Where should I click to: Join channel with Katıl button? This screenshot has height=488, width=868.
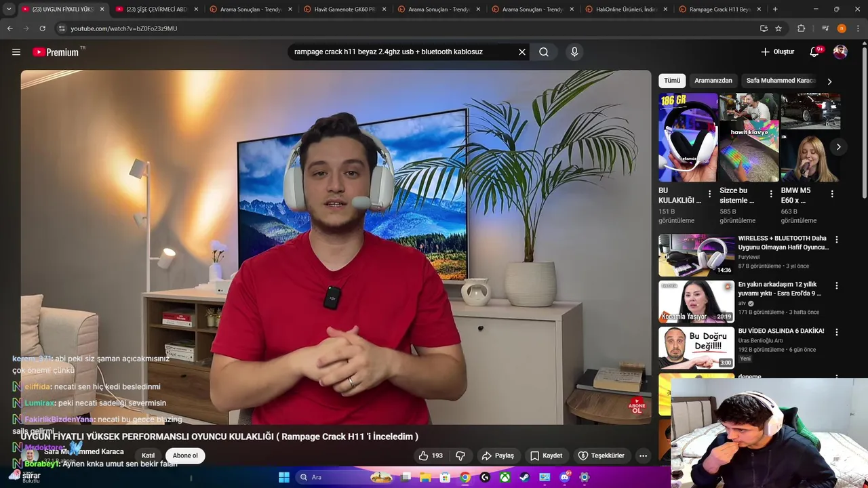click(x=148, y=455)
